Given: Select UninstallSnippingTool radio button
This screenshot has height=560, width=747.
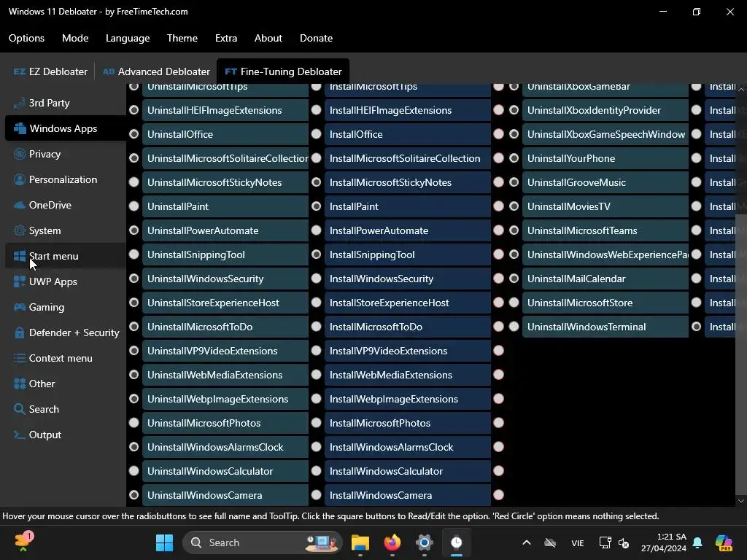Looking at the screenshot, I should click(134, 254).
